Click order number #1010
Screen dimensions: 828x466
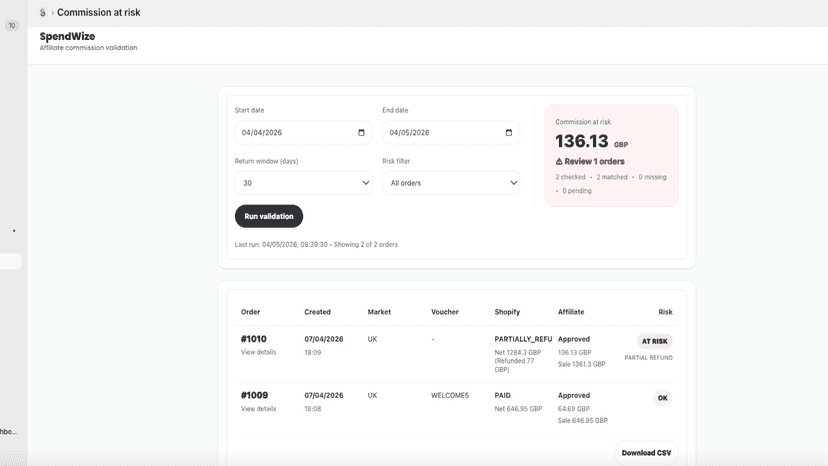253,339
